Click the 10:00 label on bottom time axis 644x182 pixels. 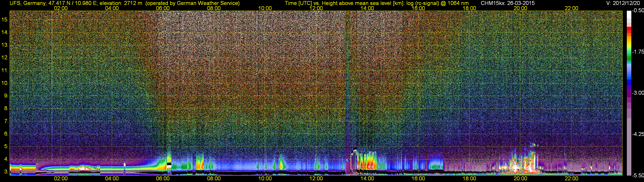click(x=265, y=179)
